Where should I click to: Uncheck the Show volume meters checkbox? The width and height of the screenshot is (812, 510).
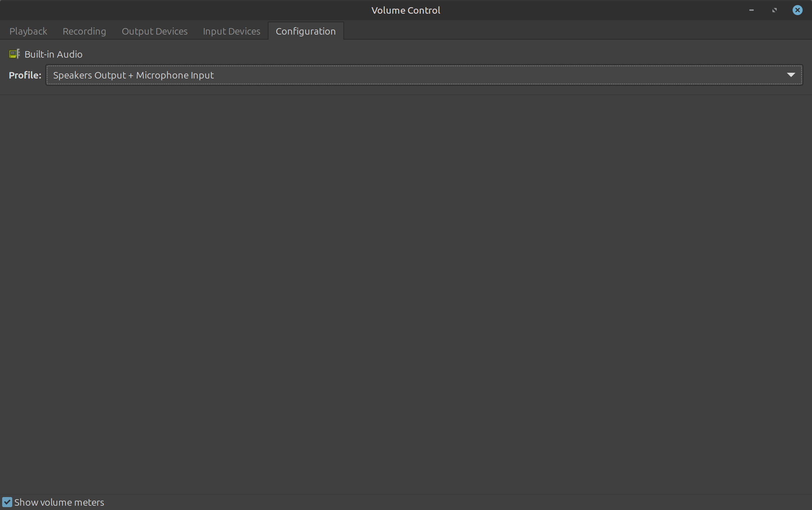(7, 502)
